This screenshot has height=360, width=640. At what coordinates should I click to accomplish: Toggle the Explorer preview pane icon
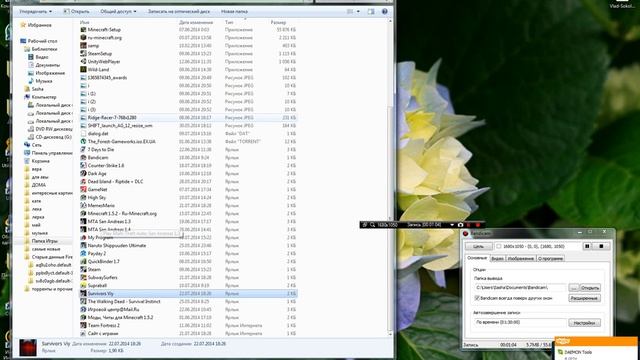[x=371, y=11]
